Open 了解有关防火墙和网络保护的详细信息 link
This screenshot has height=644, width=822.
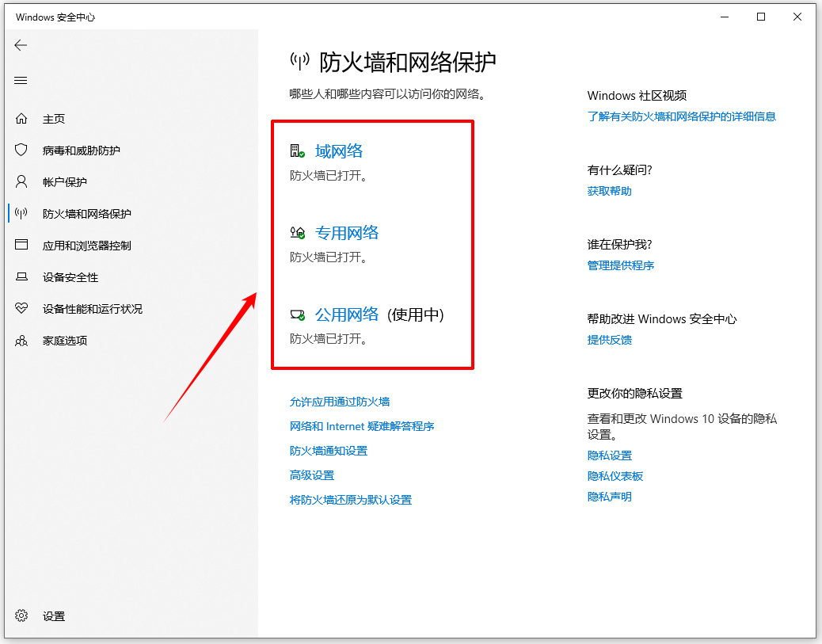coord(682,116)
